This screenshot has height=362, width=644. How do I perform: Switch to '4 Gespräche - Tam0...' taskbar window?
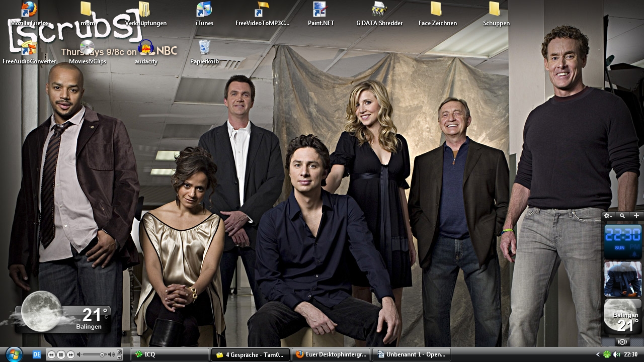(x=251, y=354)
